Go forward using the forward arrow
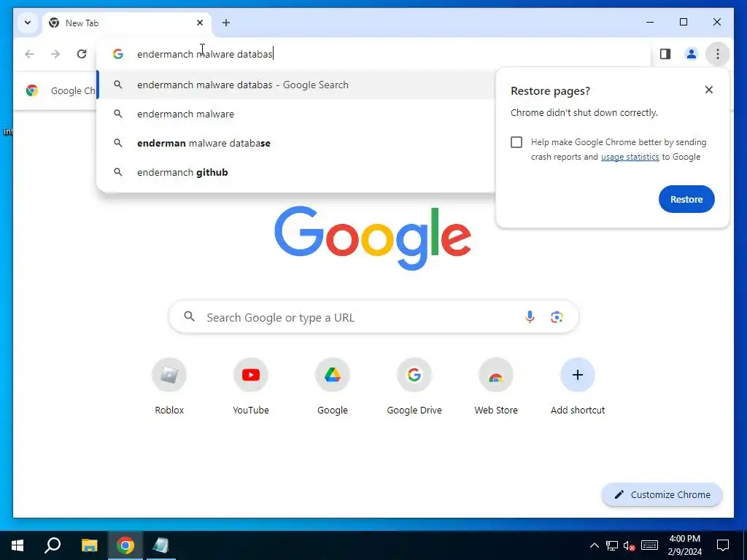The width and height of the screenshot is (747, 560). (55, 54)
